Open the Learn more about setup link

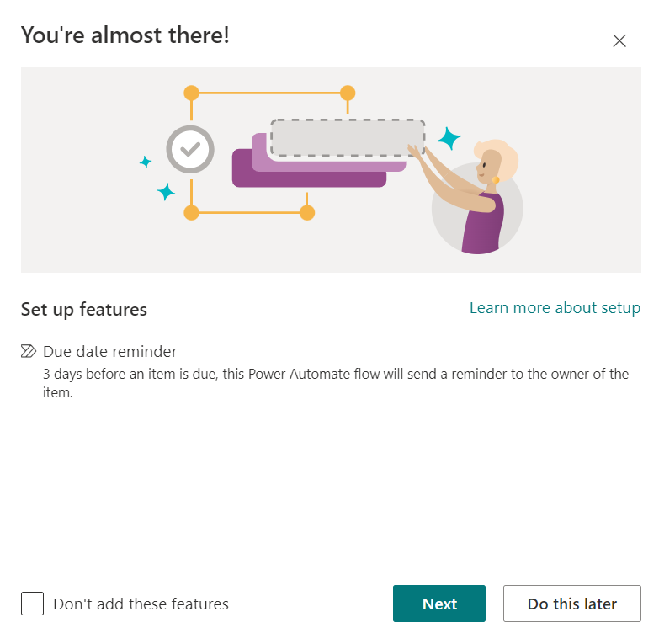click(x=555, y=308)
